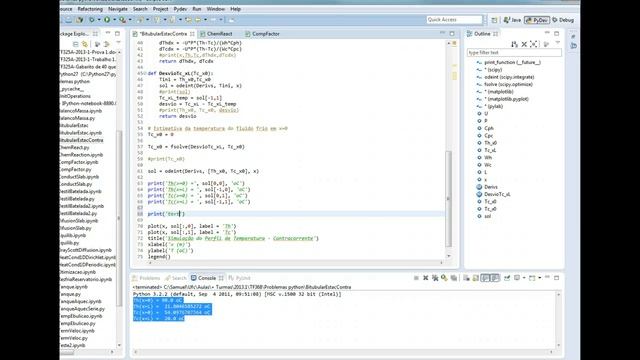This screenshot has height=360, width=640.
Task: Open the Run launch dropdown arrow
Action: [114, 20]
